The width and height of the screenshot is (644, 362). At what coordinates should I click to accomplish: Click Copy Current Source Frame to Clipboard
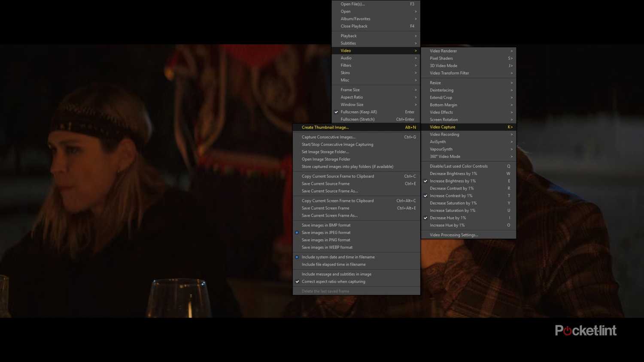[337, 176]
